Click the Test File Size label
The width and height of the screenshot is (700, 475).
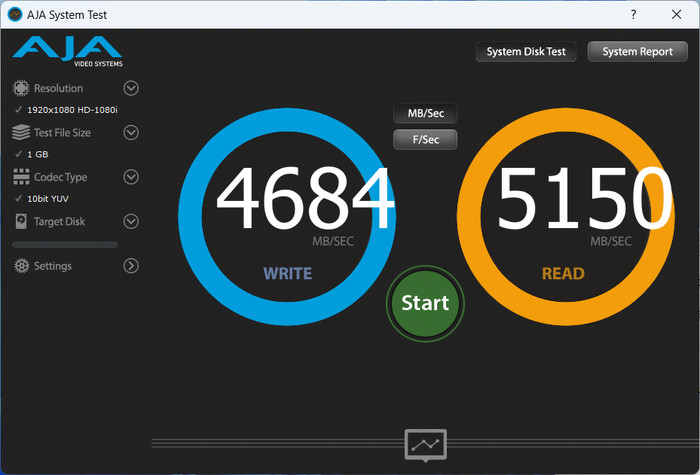pos(62,133)
